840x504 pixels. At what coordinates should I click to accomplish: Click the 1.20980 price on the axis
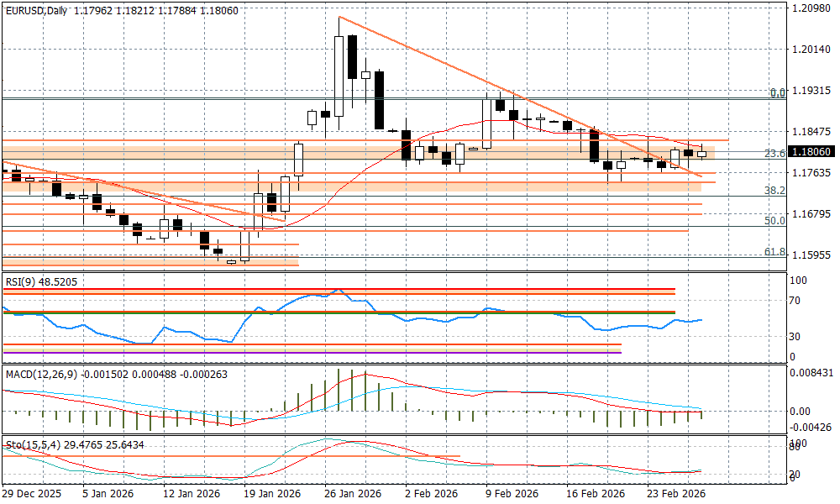click(809, 8)
